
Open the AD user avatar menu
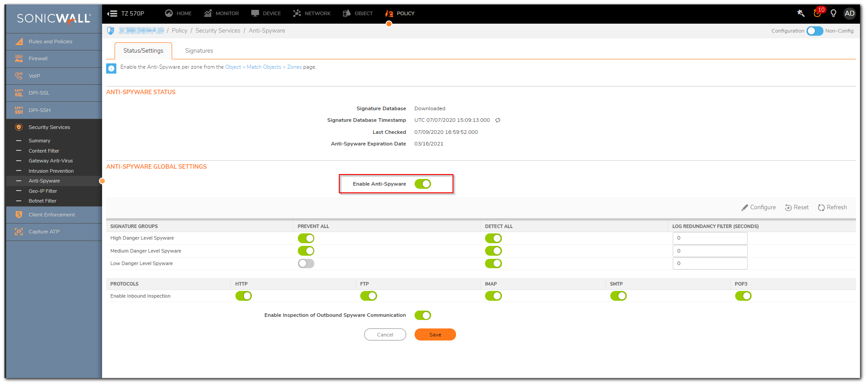point(850,13)
